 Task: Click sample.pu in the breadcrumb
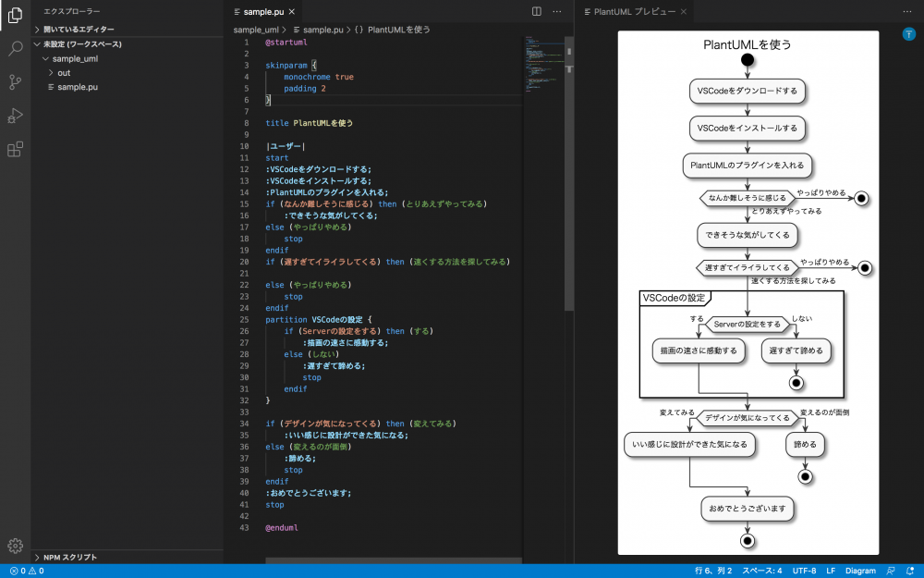(322, 30)
